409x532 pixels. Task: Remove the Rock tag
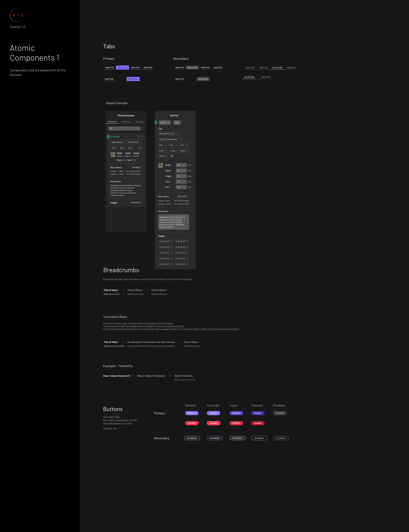click(x=166, y=150)
